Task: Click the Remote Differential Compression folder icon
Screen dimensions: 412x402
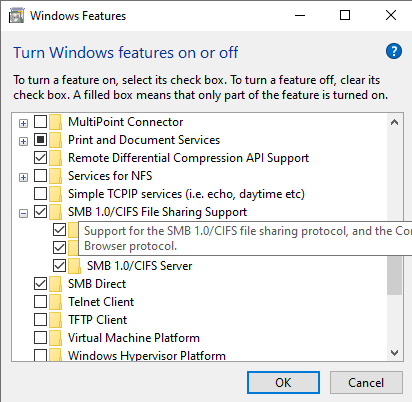Action: point(55,158)
